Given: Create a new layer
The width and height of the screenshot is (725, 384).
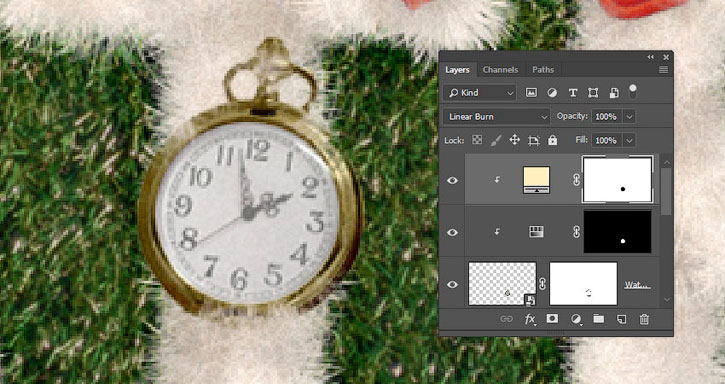Looking at the screenshot, I should click(x=622, y=319).
